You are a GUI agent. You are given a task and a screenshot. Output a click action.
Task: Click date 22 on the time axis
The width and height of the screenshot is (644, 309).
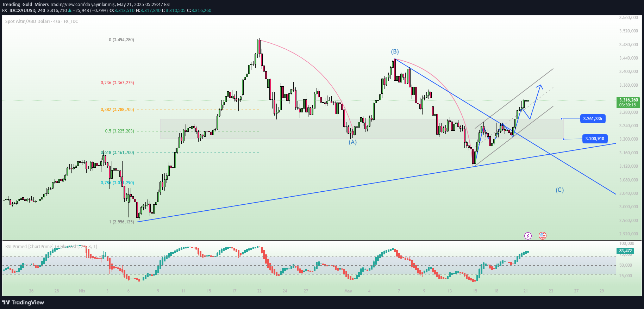[260, 291]
